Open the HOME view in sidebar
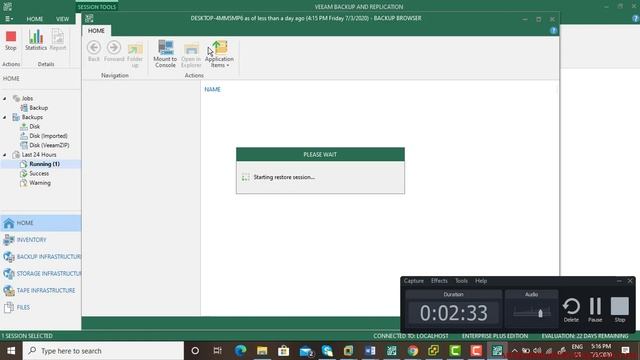This screenshot has width=640, height=360. 40,223
